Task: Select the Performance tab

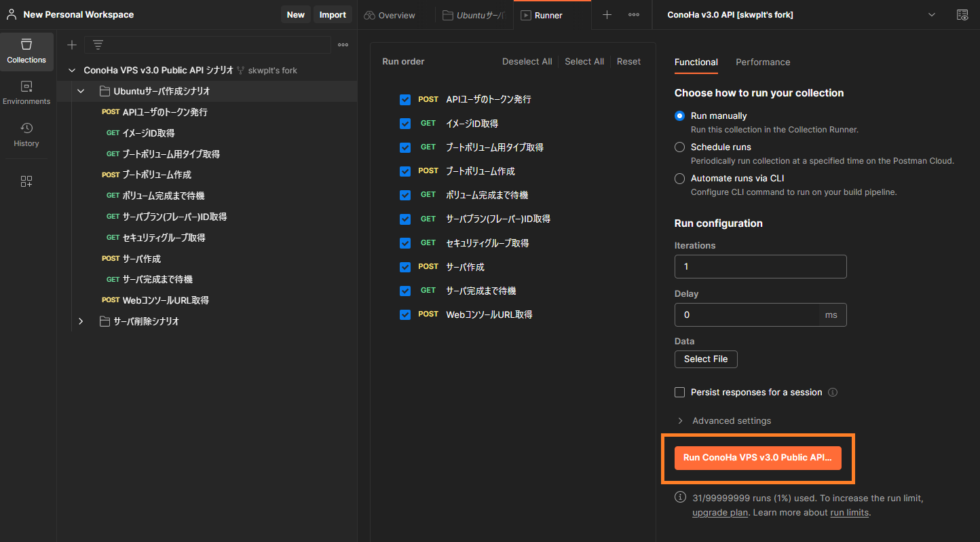Action: [x=763, y=62]
